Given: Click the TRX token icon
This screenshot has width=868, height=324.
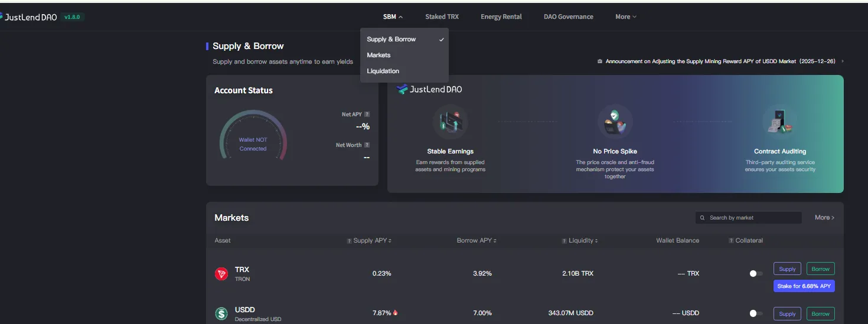Looking at the screenshot, I should coord(221,274).
